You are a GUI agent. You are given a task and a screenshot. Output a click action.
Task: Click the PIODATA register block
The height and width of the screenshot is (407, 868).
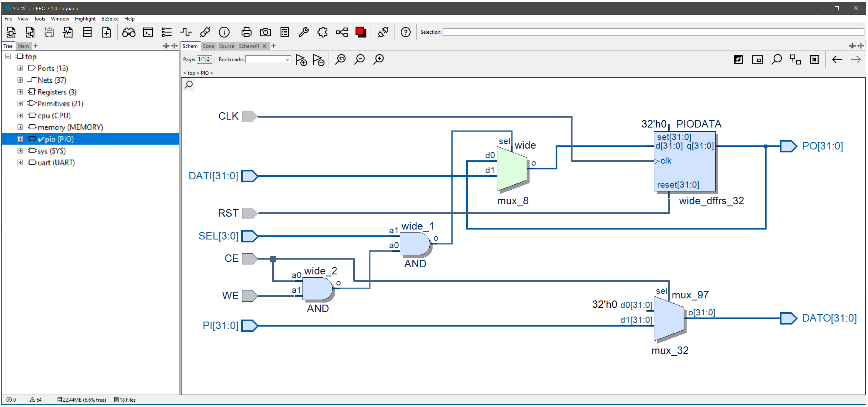click(684, 162)
